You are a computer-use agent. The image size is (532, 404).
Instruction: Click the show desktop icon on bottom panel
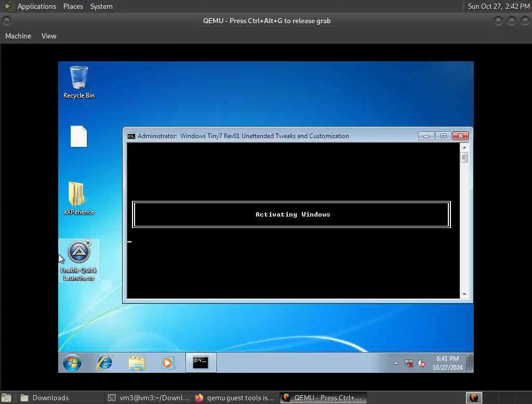[x=6, y=398]
